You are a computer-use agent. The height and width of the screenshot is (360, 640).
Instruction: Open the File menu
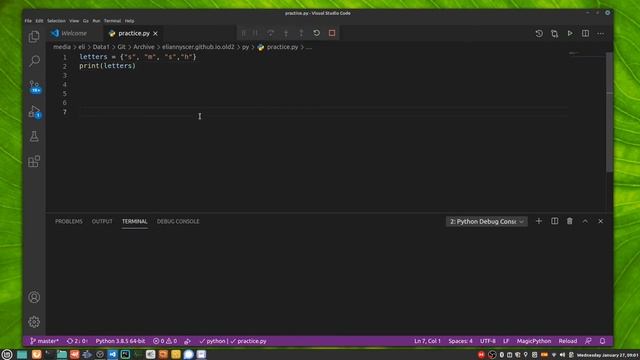pos(28,21)
